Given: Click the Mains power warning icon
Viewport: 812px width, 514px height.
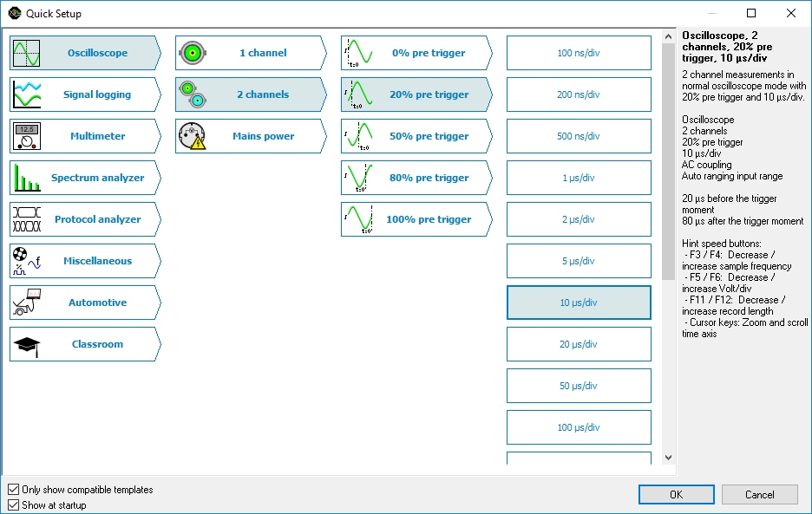Looking at the screenshot, I should [192, 136].
